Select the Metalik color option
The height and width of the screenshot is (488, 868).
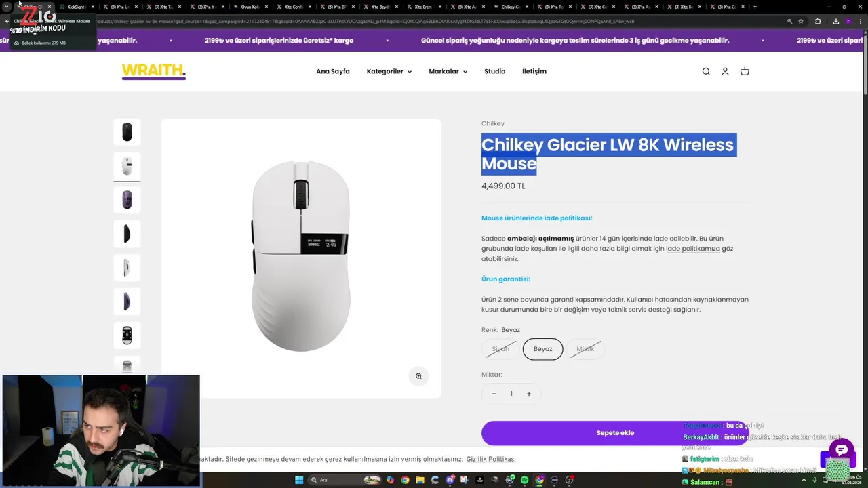585,349
